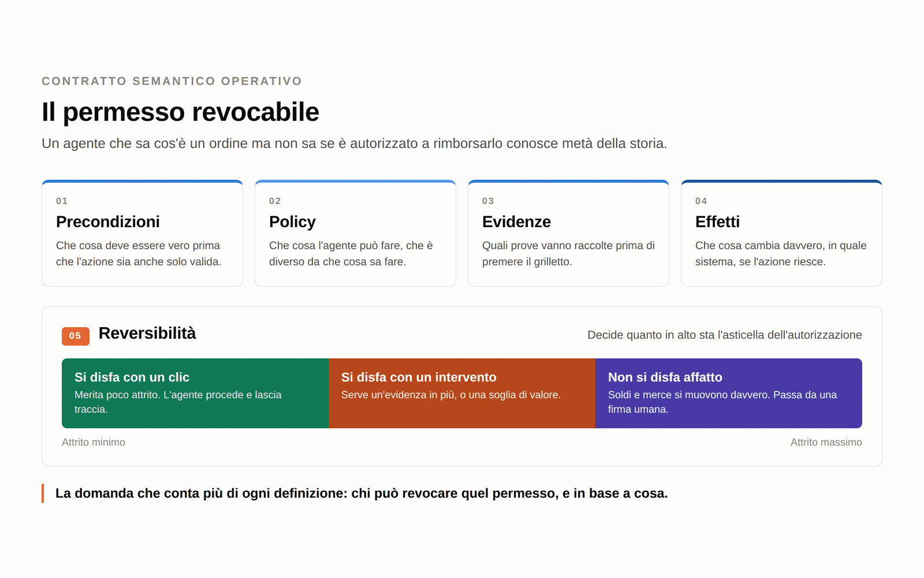This screenshot has height=578, width=924.
Task: Click the title 'Il permesso revocabile'
Action: pyautogui.click(x=180, y=112)
